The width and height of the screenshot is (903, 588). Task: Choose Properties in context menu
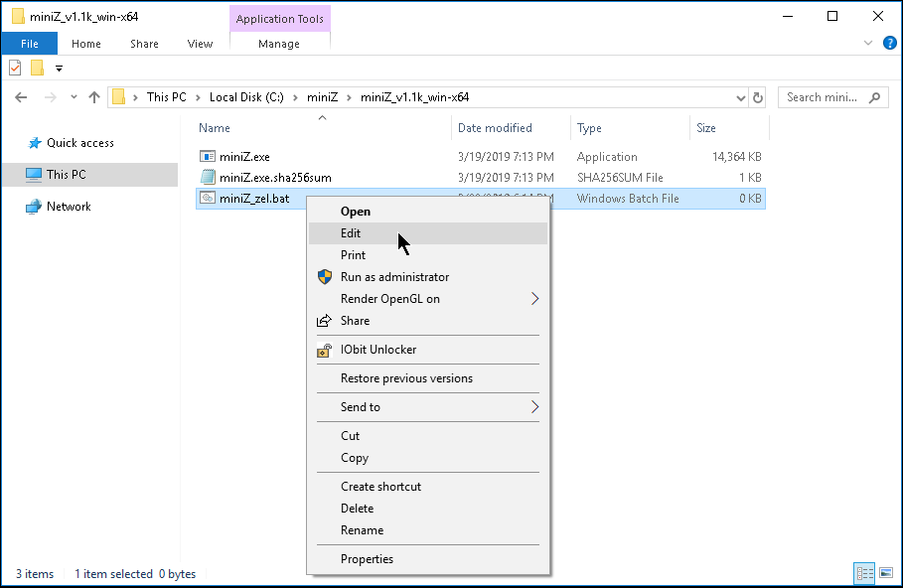coord(428,559)
